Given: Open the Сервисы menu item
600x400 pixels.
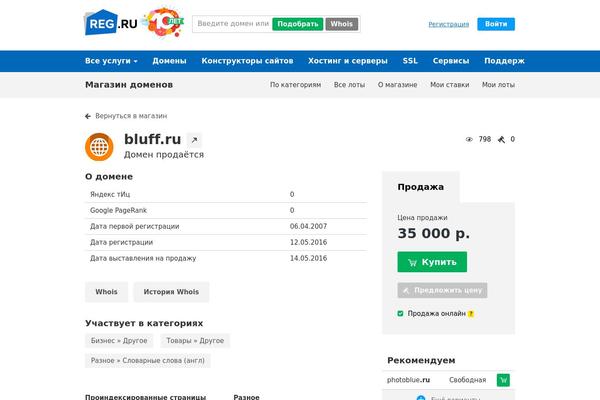Looking at the screenshot, I should click(451, 61).
